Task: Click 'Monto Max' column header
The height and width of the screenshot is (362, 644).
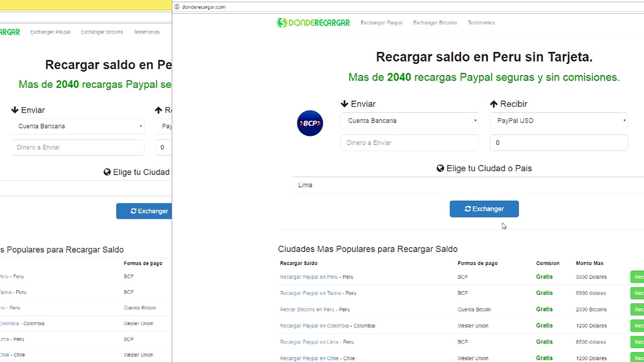Action: 590,263
